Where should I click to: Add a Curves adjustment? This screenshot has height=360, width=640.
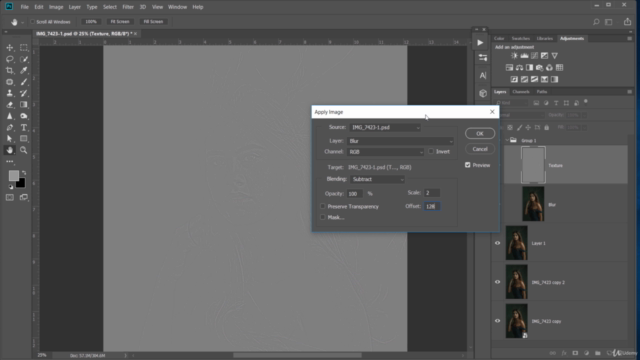[x=534, y=56]
